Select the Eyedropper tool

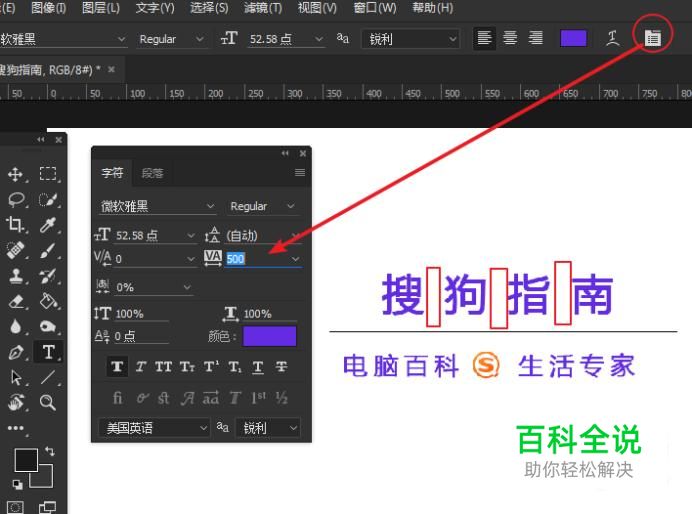tap(48, 225)
